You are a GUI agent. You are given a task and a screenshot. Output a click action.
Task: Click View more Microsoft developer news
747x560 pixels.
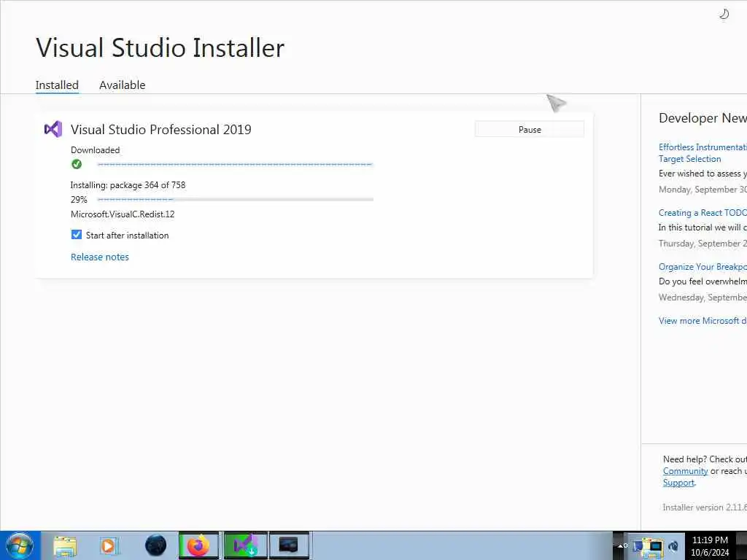(x=703, y=321)
